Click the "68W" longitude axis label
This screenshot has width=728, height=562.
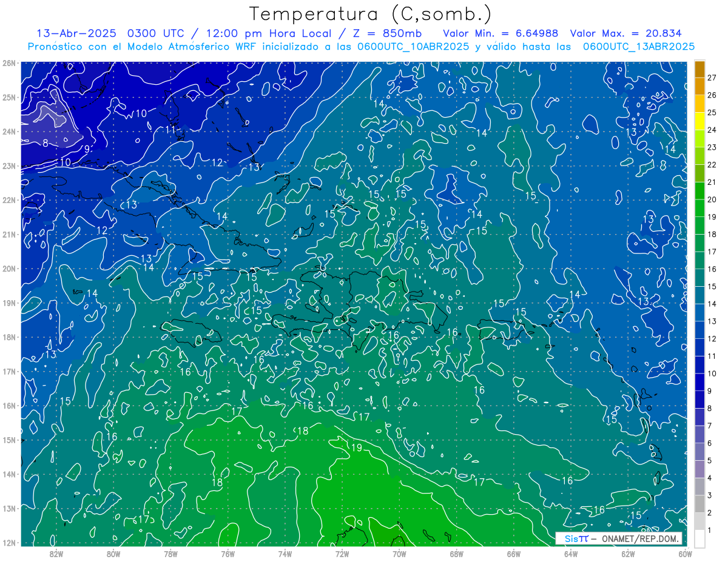[x=456, y=554]
